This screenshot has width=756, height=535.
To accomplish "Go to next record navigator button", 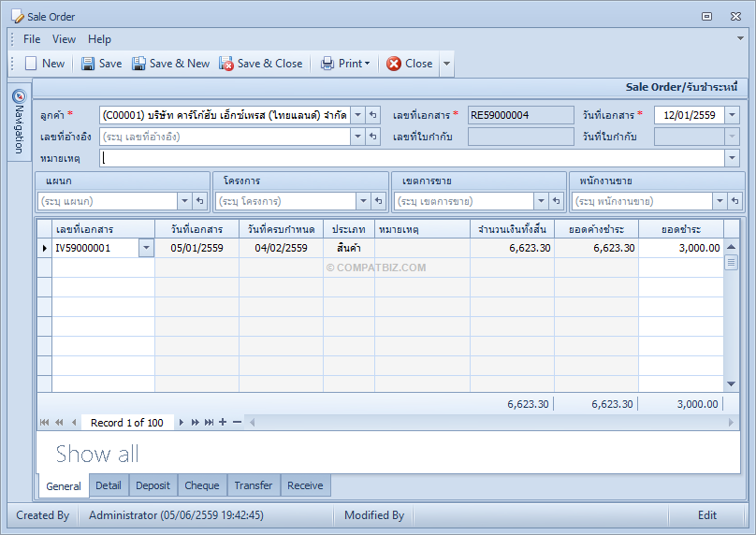I will (x=182, y=422).
